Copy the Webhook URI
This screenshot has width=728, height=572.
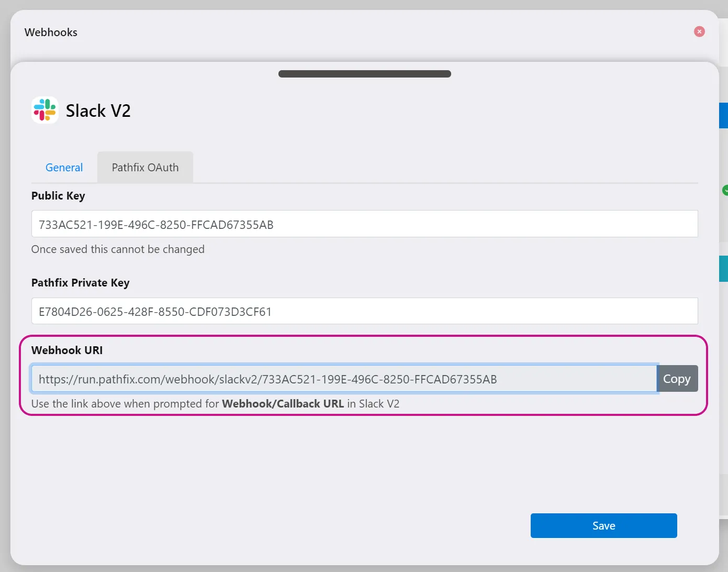(x=677, y=379)
